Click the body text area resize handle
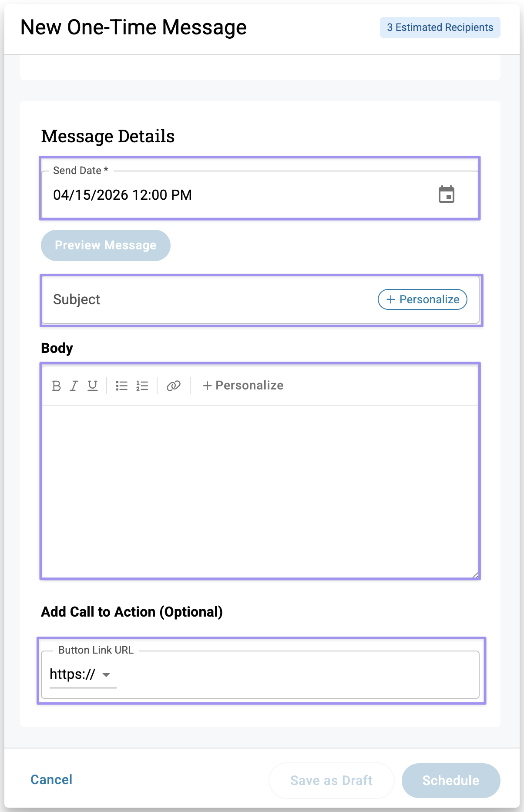 475,575
